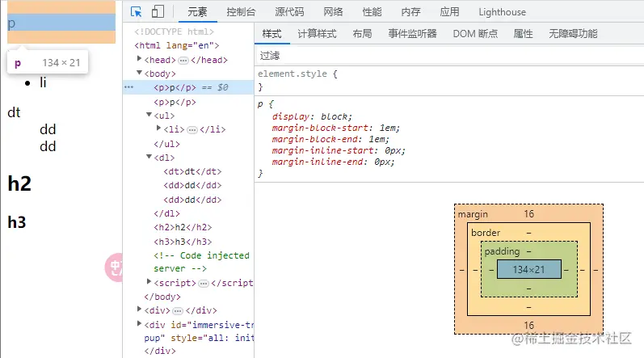Screen dimensions: 644x358
Task: Click ellipsis badge inside head tag
Action: (183, 61)
